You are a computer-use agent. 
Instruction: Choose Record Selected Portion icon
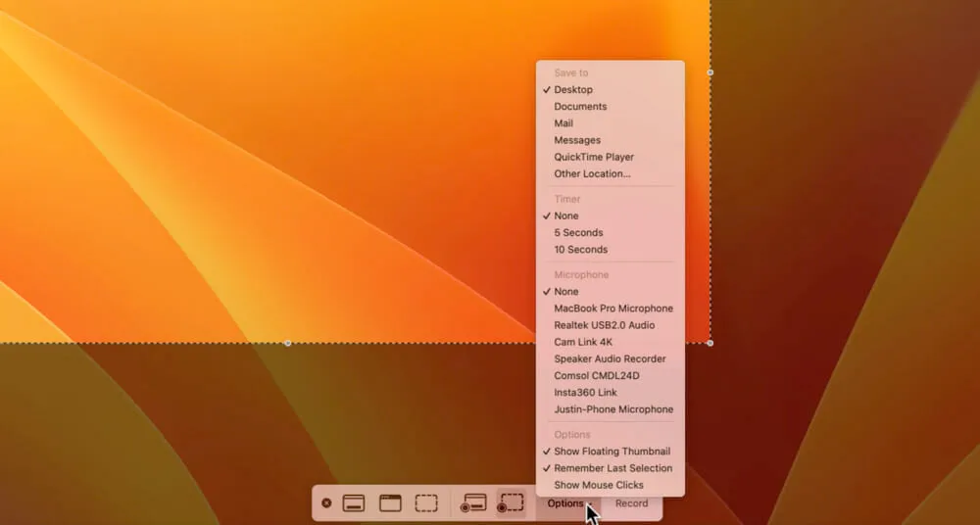click(x=511, y=503)
